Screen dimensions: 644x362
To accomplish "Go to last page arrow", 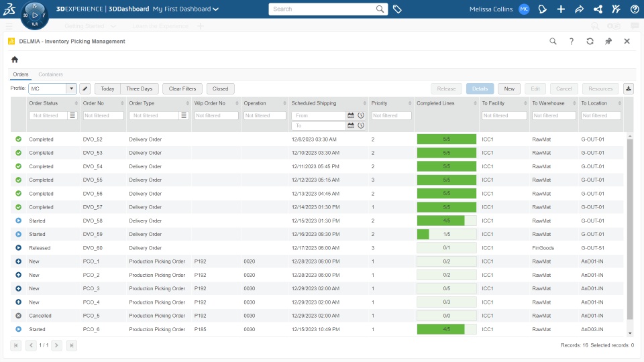I will [x=72, y=345].
